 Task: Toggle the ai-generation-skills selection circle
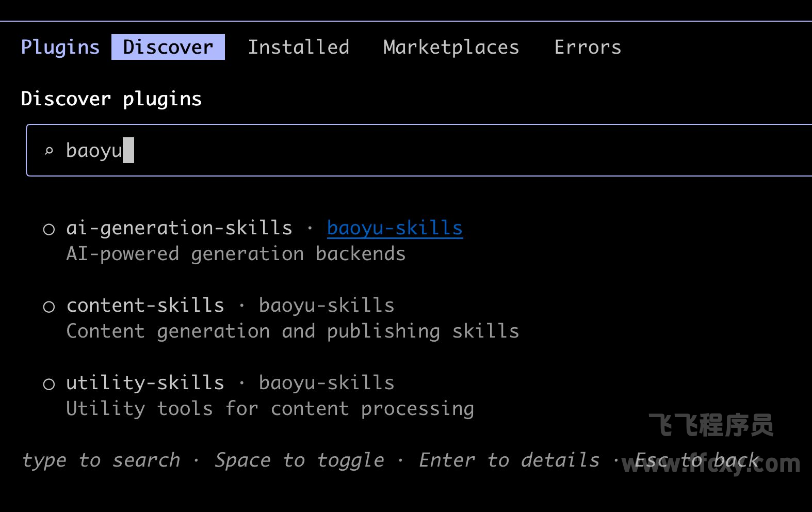point(49,229)
